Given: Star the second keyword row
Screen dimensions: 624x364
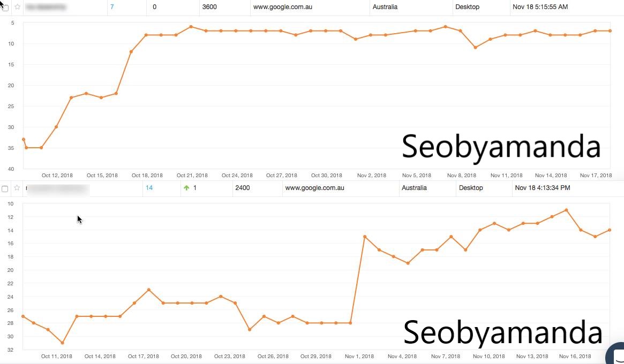Looking at the screenshot, I should (17, 188).
